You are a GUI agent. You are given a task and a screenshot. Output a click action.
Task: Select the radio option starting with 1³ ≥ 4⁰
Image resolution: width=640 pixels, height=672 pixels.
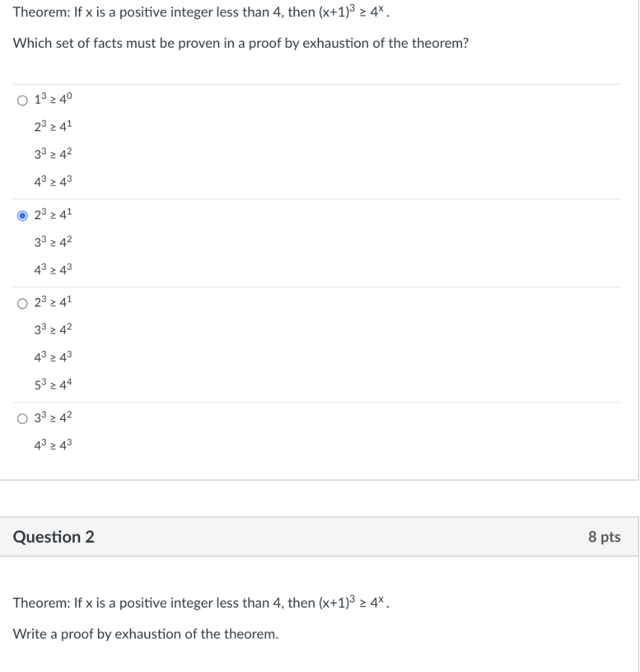23,100
